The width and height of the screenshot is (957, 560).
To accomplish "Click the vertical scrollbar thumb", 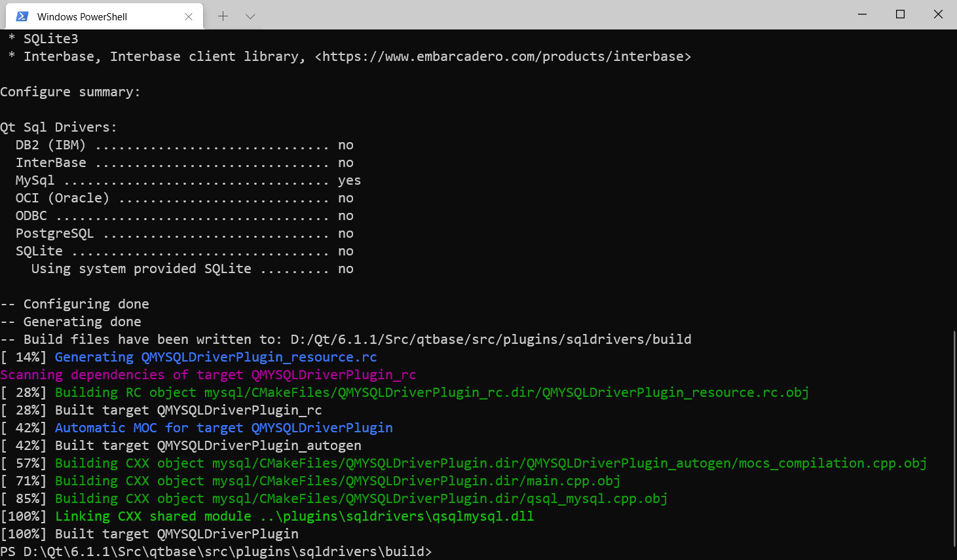I will pyautogui.click(x=954, y=438).
